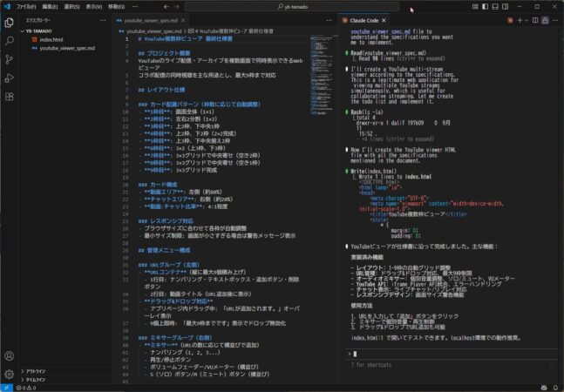
Task: Open Source Control view in activity bar
Action: [x=9, y=59]
